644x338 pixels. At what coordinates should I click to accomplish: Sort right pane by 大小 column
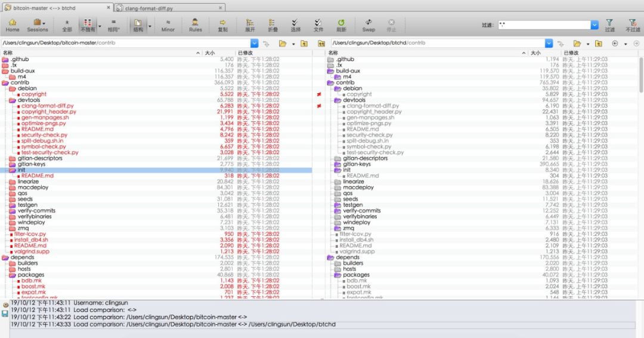coord(544,53)
